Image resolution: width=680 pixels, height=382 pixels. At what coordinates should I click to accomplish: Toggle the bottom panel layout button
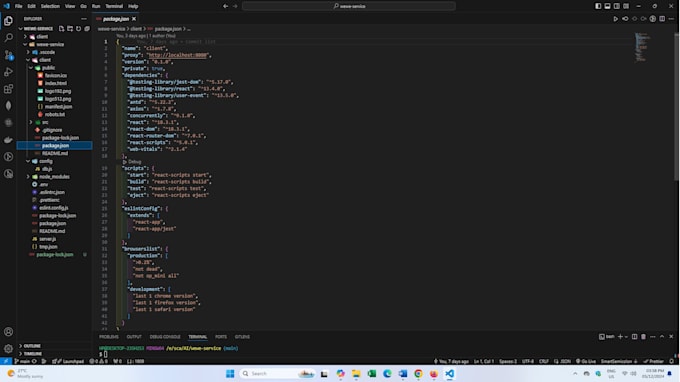pos(608,6)
